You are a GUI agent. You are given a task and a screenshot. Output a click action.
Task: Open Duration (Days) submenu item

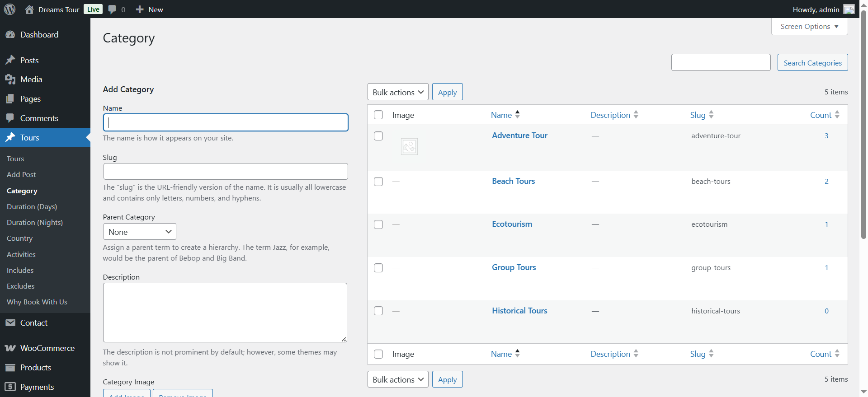(x=32, y=207)
